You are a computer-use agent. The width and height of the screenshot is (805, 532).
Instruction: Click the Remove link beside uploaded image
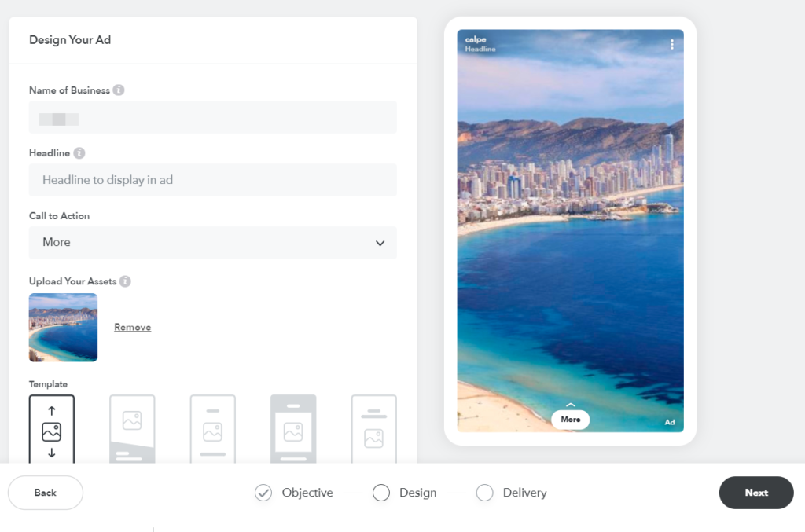point(132,328)
